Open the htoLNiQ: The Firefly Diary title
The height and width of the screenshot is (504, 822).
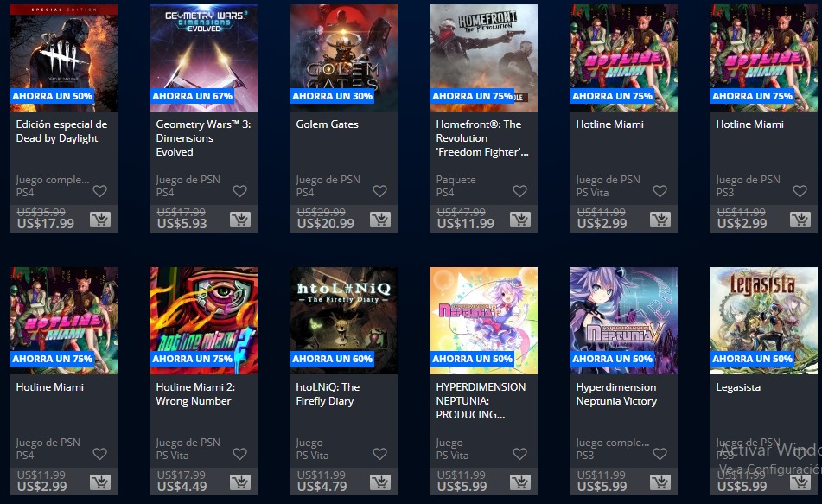[328, 394]
